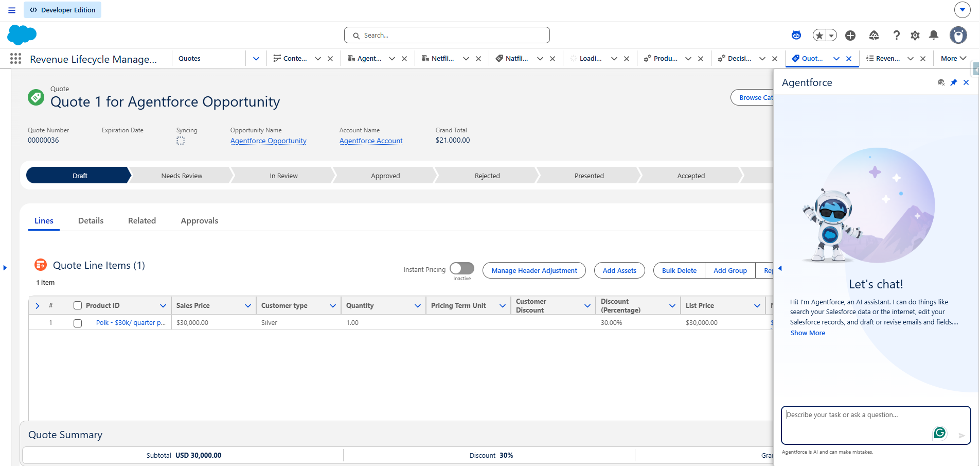Click the Agentforce chat input box
Viewport: 980px width, 466px height.
coord(876,425)
